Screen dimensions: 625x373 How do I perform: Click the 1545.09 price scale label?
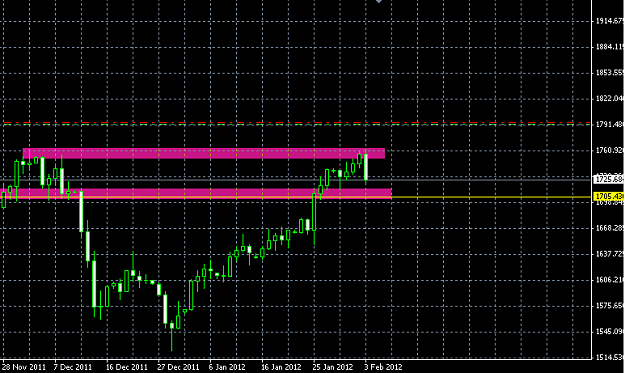[610, 332]
